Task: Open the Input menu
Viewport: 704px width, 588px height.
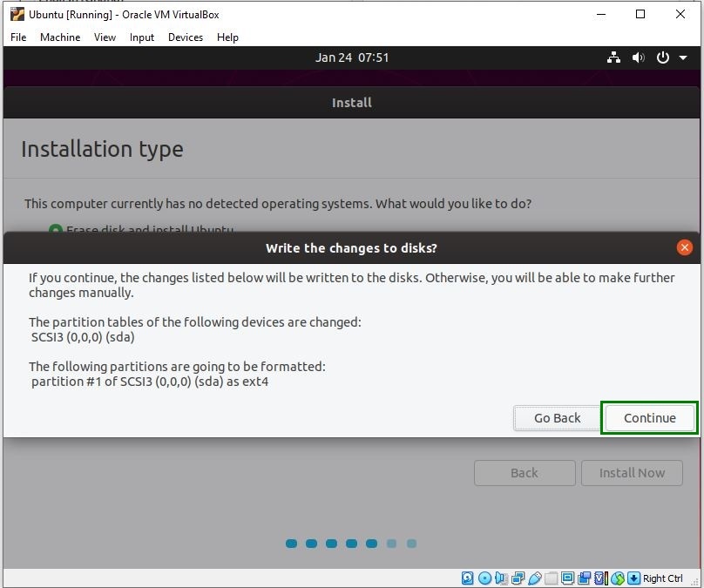Action: pos(142,37)
